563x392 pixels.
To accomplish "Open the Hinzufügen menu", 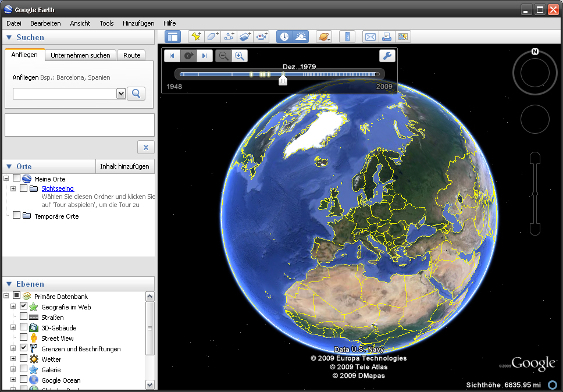I will click(138, 23).
